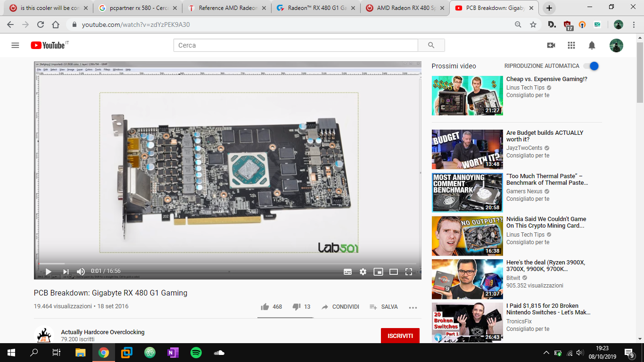Click the JayzTwoCents channel name
Screen dimensions: 644x362
coord(524,148)
